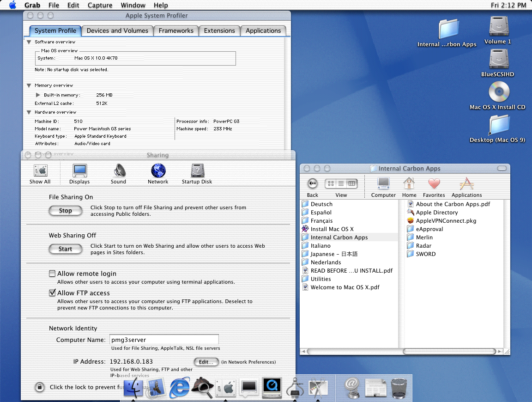
Task: Switch to the Frameworks tab
Action: pos(176,30)
